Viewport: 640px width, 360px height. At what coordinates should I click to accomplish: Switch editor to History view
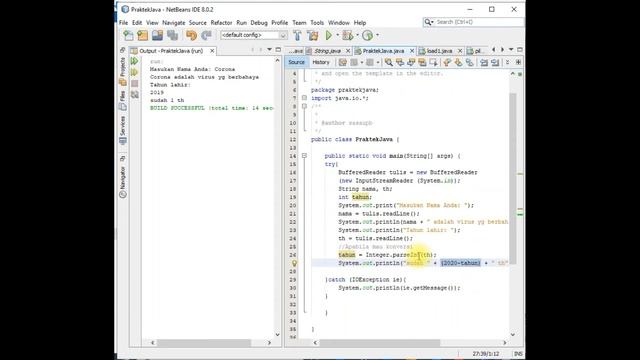[x=321, y=62]
